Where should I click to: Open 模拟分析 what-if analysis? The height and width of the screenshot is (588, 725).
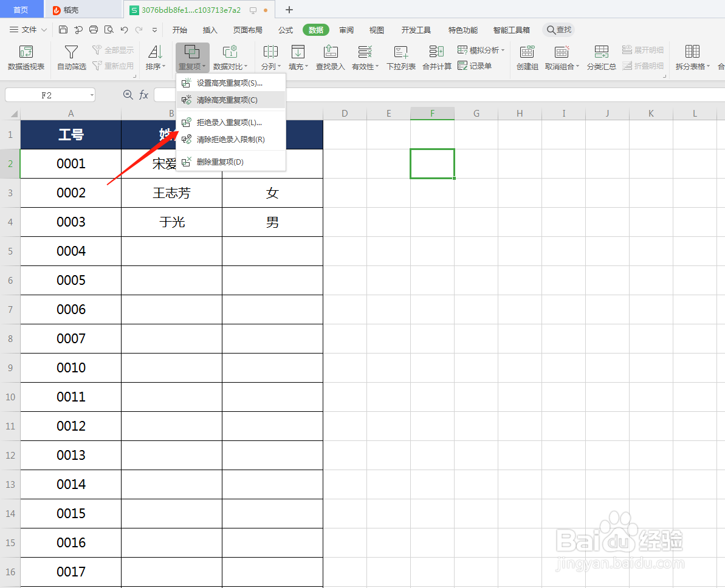pyautogui.click(x=481, y=50)
